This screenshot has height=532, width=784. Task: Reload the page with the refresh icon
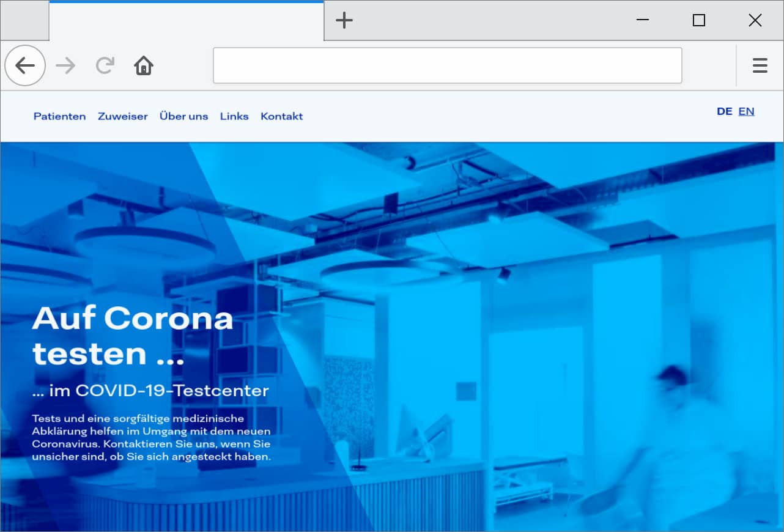point(105,65)
